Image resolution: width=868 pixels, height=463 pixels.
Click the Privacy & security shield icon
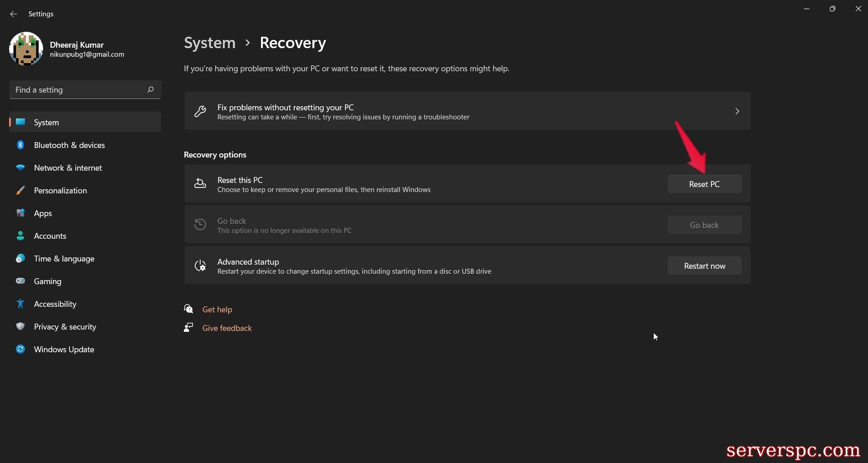point(20,327)
